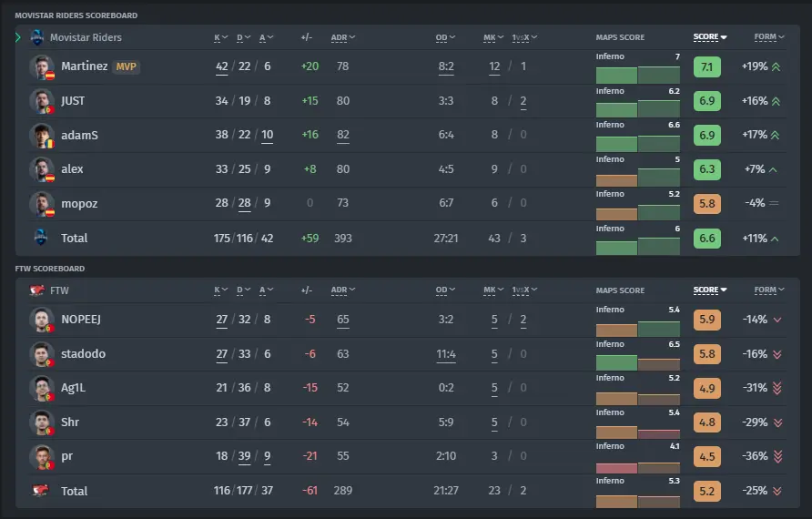Click Shr form double-down arrow icon
This screenshot has height=519, width=812.
point(777,422)
